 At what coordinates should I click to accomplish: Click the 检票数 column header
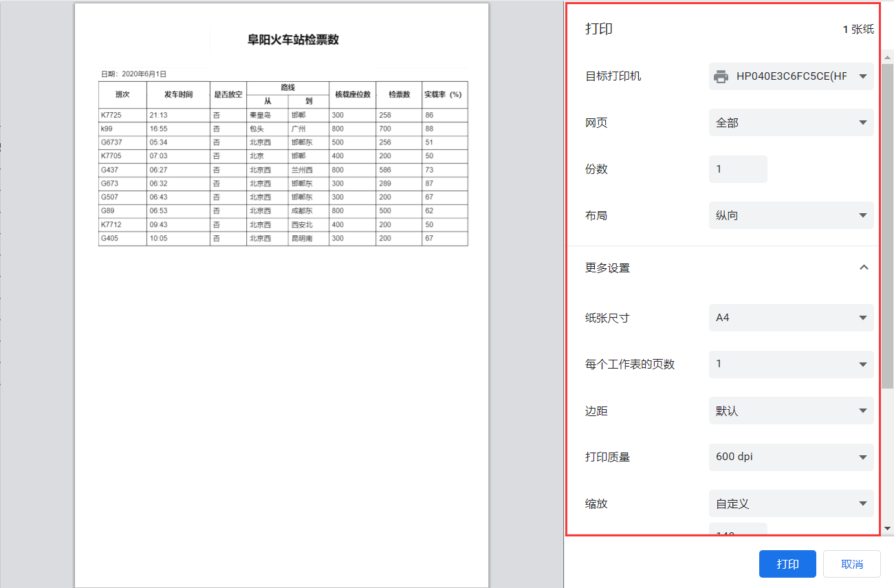pos(399,94)
